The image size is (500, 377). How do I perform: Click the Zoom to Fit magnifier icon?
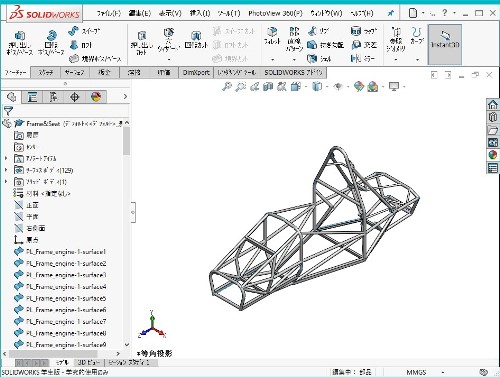pos(227,87)
